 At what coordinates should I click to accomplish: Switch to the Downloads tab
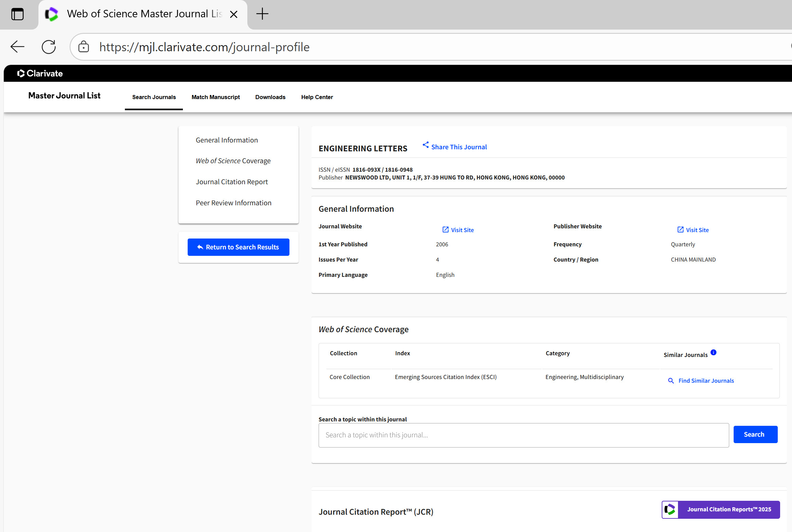(x=270, y=97)
